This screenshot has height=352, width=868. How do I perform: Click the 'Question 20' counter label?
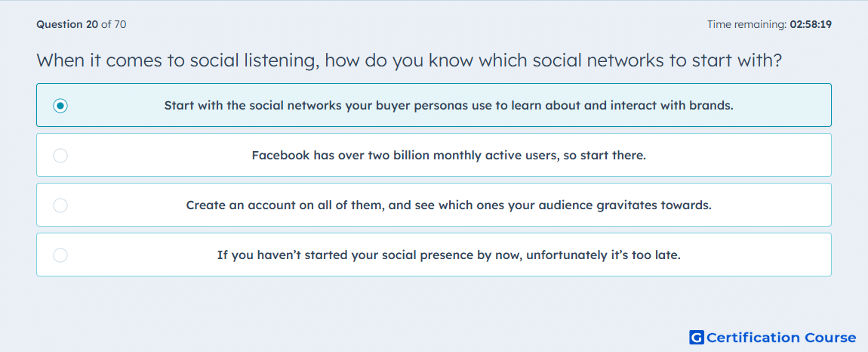tap(67, 24)
